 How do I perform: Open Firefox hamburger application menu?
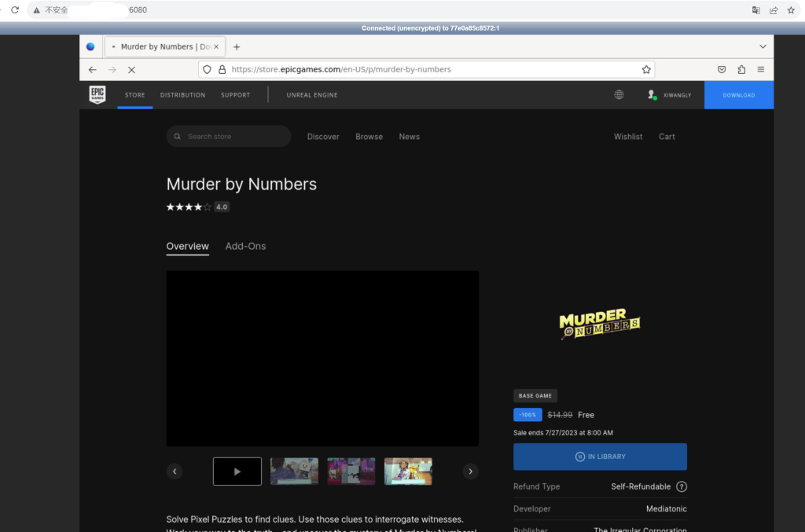tap(761, 70)
